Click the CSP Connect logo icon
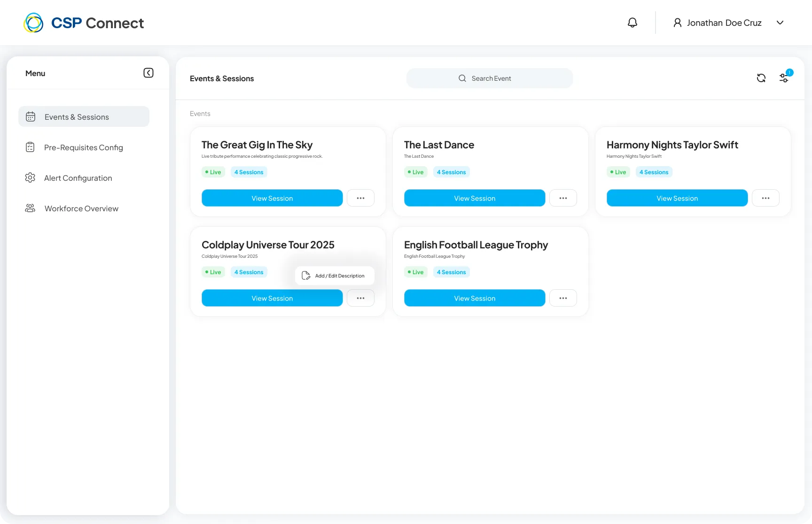812x524 pixels. point(33,23)
